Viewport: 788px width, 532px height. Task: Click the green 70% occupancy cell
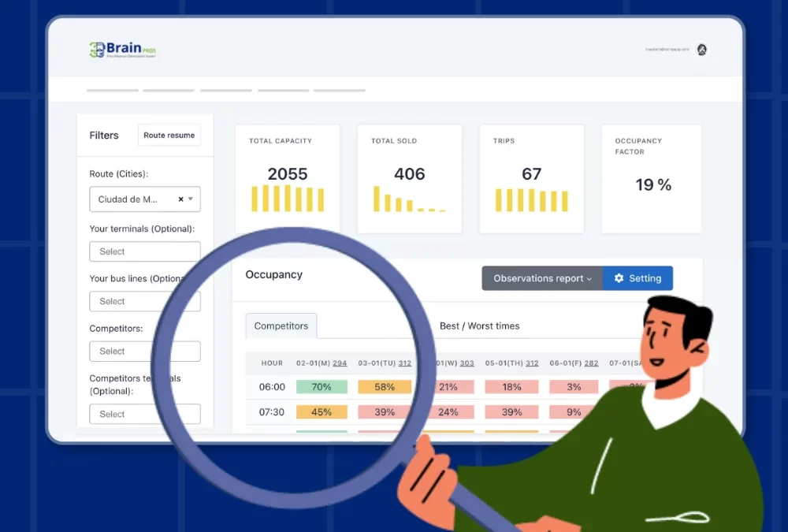tap(322, 386)
